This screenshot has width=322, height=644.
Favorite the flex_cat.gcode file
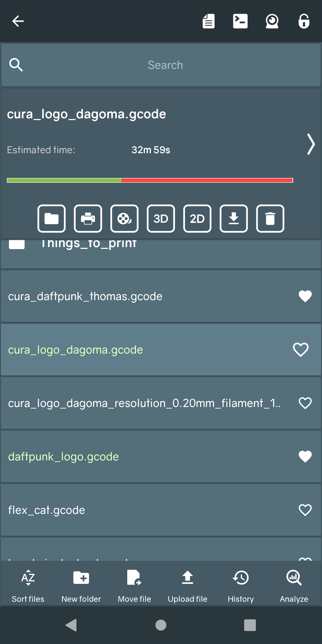point(305,510)
